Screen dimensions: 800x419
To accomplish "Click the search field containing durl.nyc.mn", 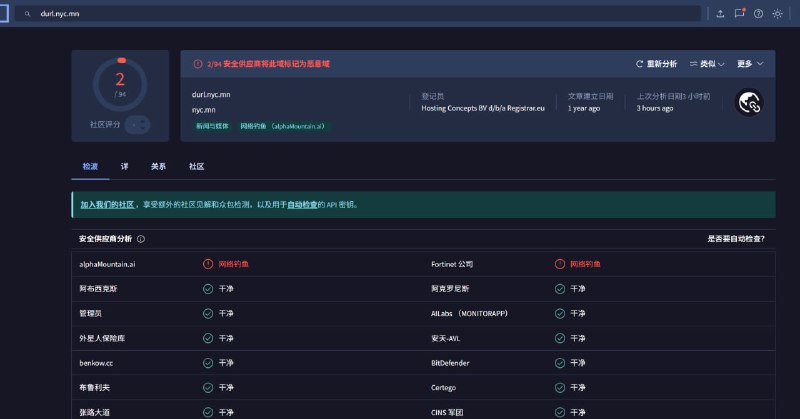I will tap(357, 14).
